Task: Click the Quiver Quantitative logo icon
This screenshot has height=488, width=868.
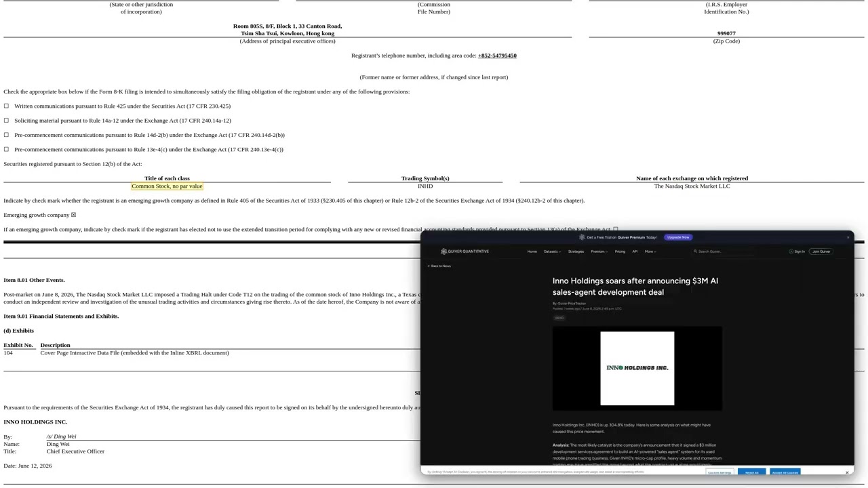Action: [x=443, y=251]
